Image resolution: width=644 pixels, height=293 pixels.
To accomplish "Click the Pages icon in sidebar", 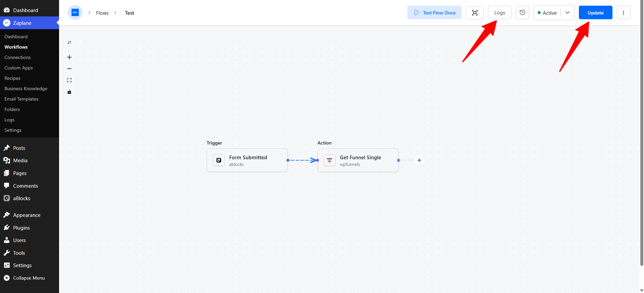I will pyautogui.click(x=7, y=173).
